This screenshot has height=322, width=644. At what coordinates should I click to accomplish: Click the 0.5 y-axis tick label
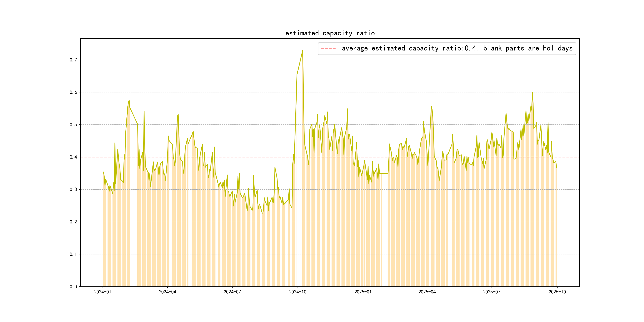tap(73, 125)
